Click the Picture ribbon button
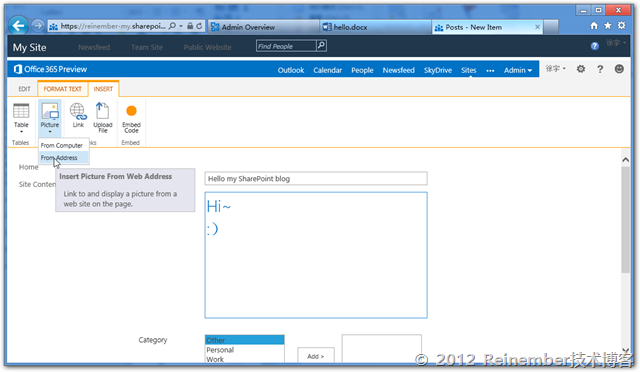 pos(50,118)
